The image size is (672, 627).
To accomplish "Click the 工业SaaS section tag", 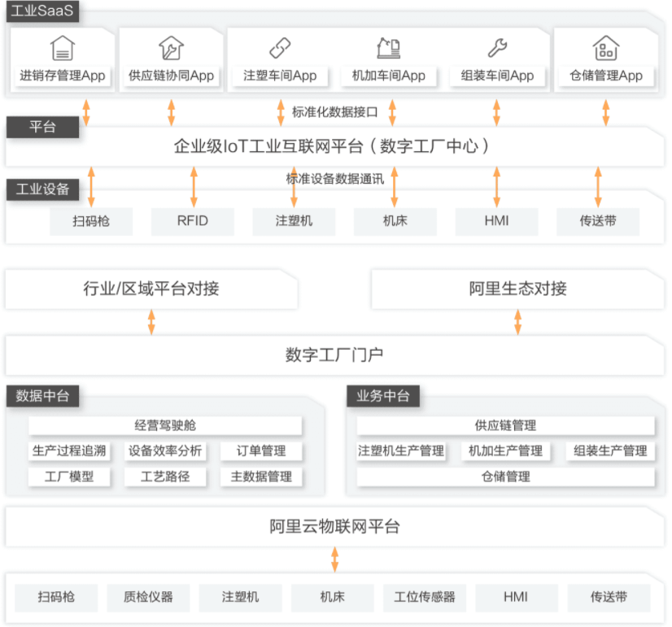I will click(x=42, y=11).
